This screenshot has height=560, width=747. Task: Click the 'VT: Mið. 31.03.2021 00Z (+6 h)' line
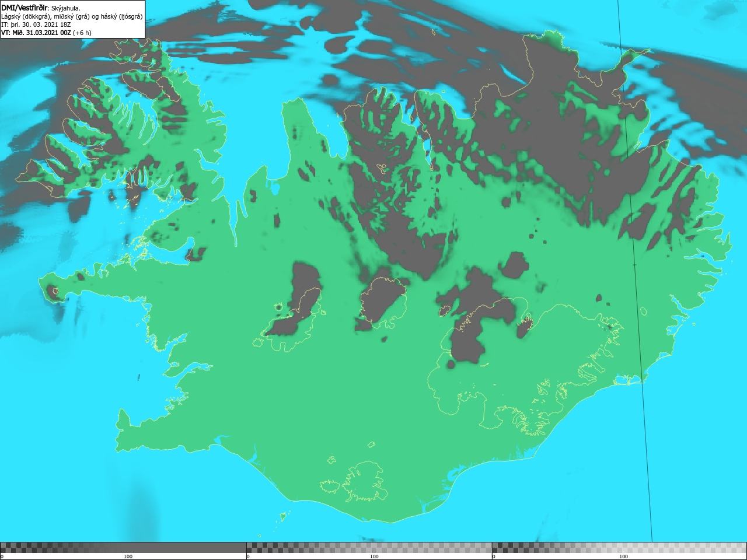(46, 33)
